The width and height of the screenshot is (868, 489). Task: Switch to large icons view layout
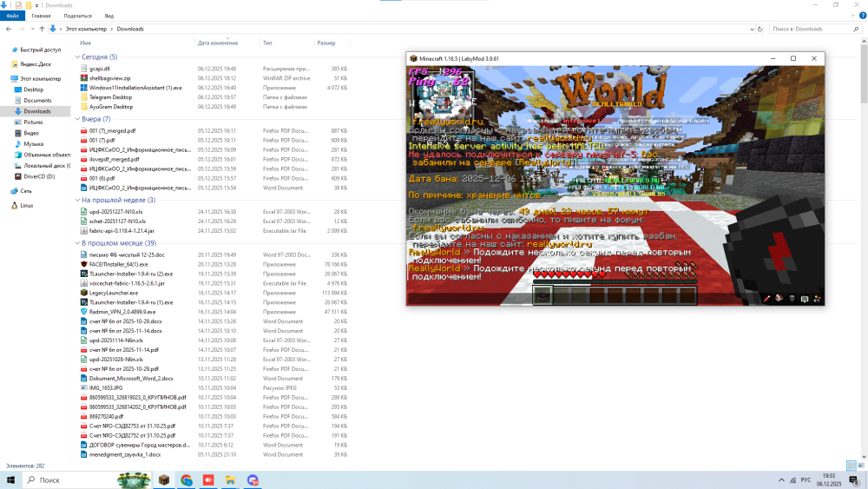point(861,466)
